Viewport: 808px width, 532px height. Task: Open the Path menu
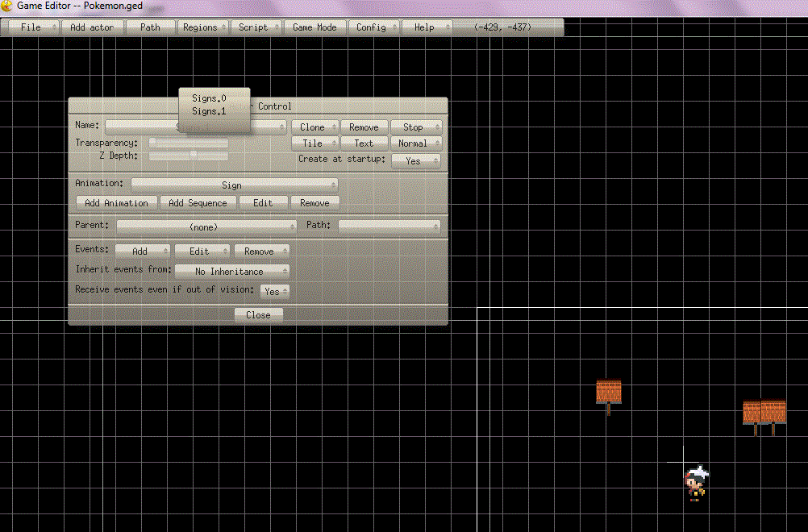coord(150,27)
